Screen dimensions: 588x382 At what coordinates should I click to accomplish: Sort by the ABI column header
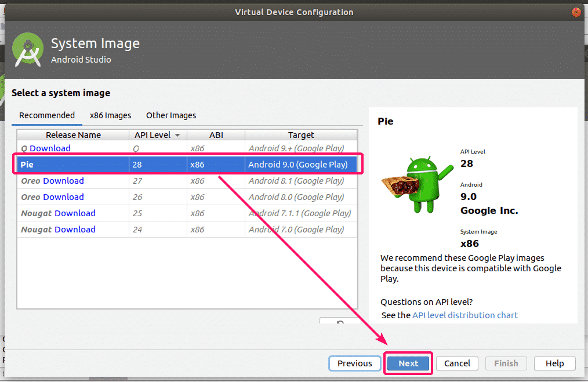pos(216,135)
